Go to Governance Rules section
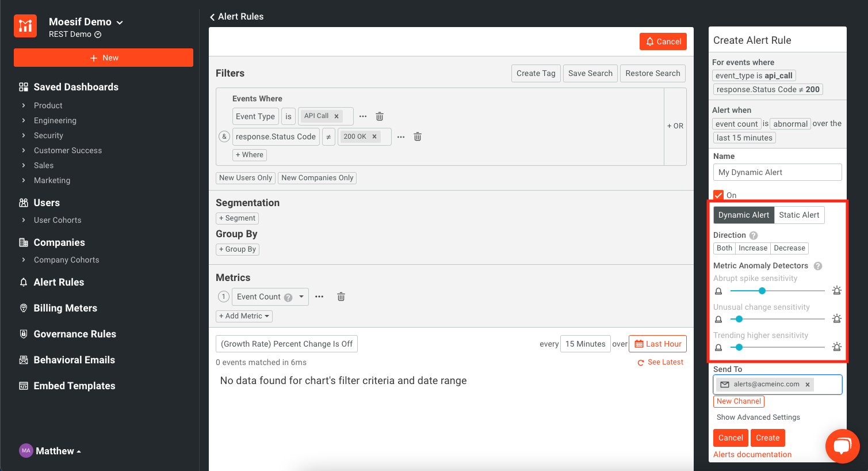The image size is (868, 471). [75, 334]
